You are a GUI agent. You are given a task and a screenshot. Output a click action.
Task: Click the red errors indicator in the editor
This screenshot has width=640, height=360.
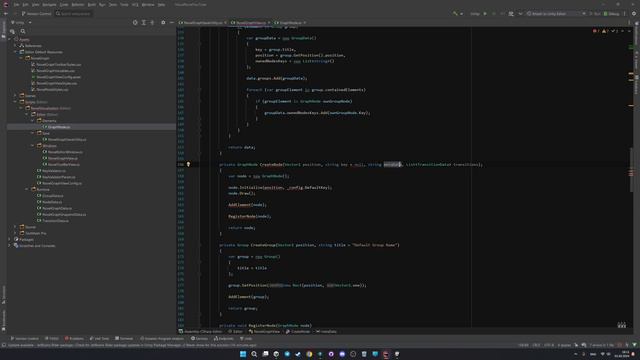(x=596, y=31)
